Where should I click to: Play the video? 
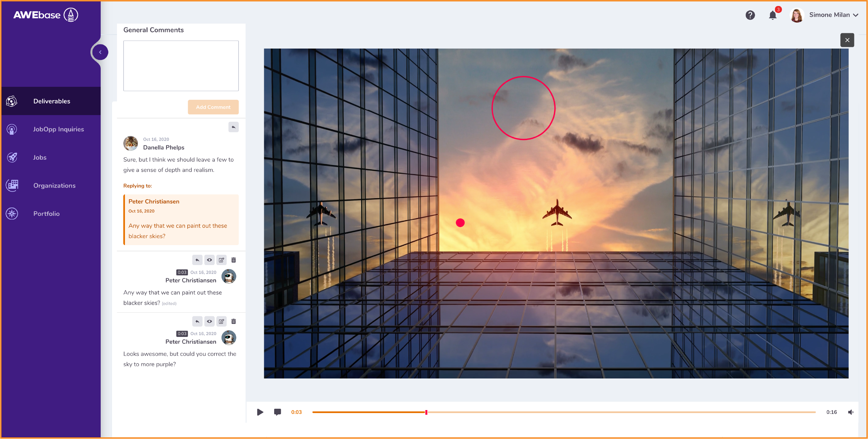tap(260, 412)
